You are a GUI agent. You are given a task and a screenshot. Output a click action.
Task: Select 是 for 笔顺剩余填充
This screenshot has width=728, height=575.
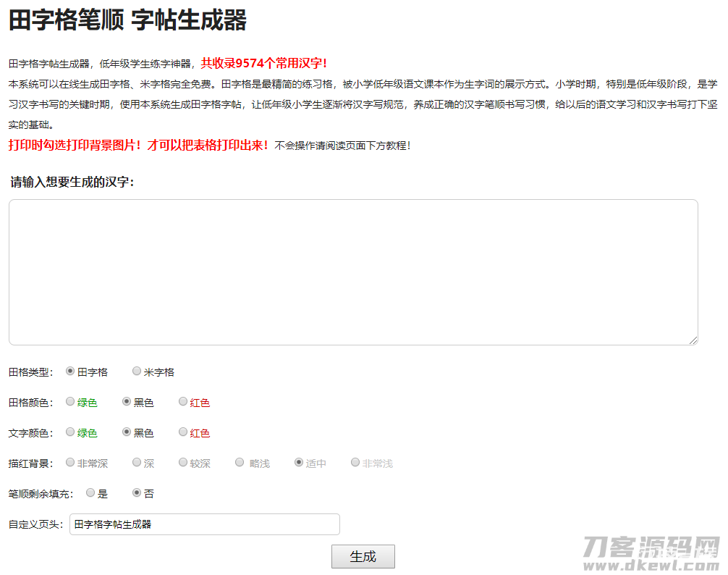tap(90, 492)
